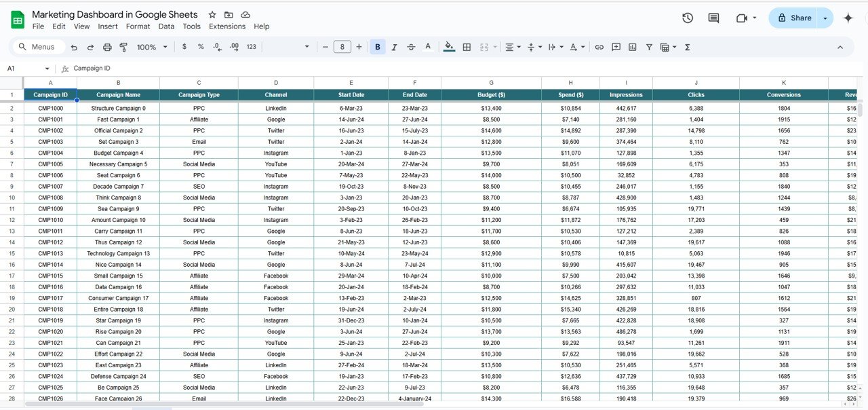This screenshot has width=868, height=410.
Task: Select the Budget ($) header cell
Action: click(491, 95)
